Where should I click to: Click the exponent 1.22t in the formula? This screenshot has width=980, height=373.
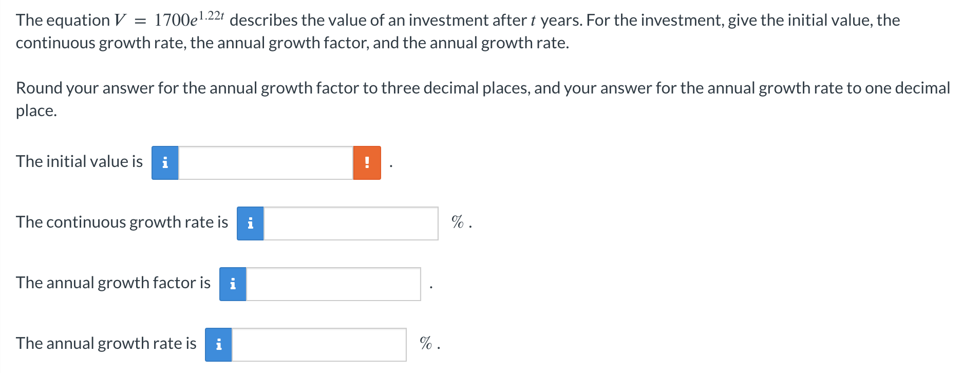[x=211, y=15]
